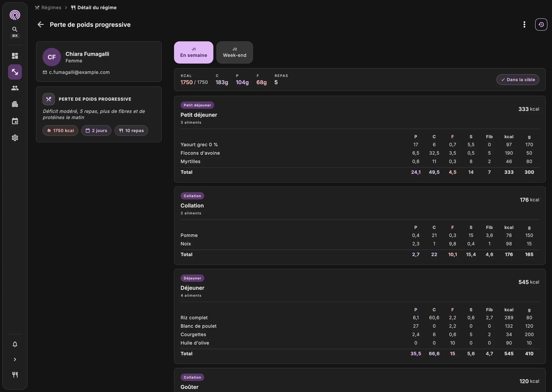
Task: Click the Dans la cible badge
Action: [x=518, y=80]
